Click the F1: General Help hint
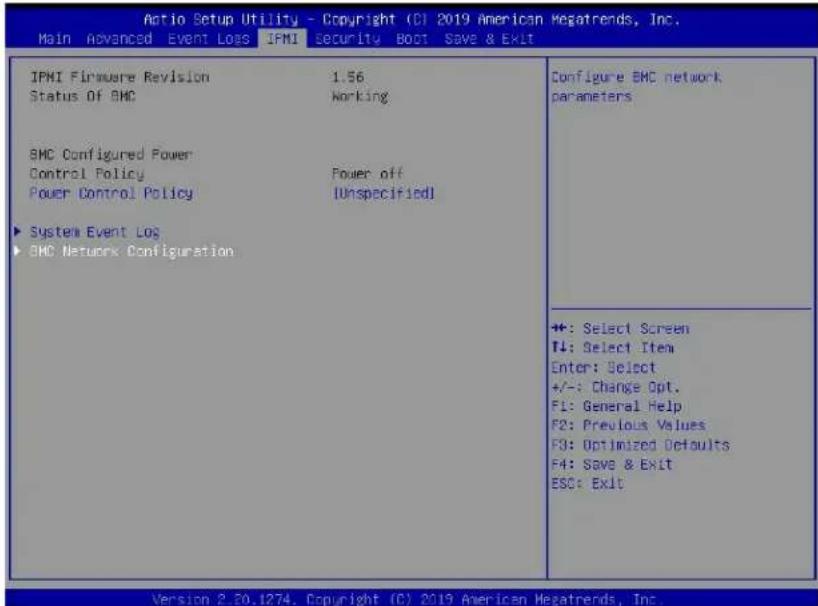 (x=616, y=406)
